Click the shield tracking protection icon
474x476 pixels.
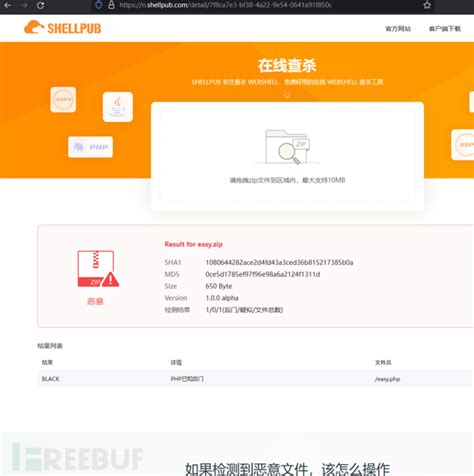[99, 5]
